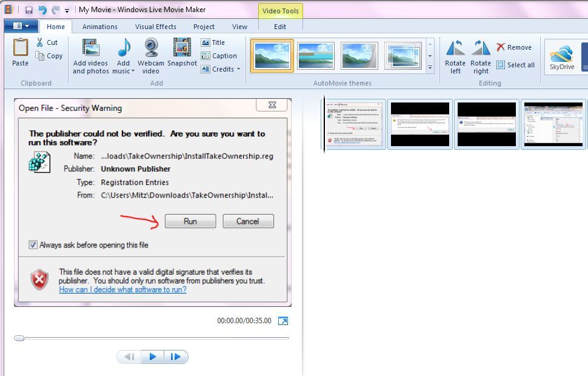588x376 pixels.
Task: Click Select all in Editing group
Action: click(515, 65)
